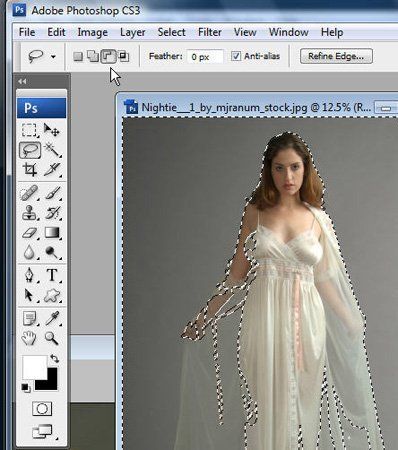Select the History Brush tool

pyautogui.click(x=52, y=213)
